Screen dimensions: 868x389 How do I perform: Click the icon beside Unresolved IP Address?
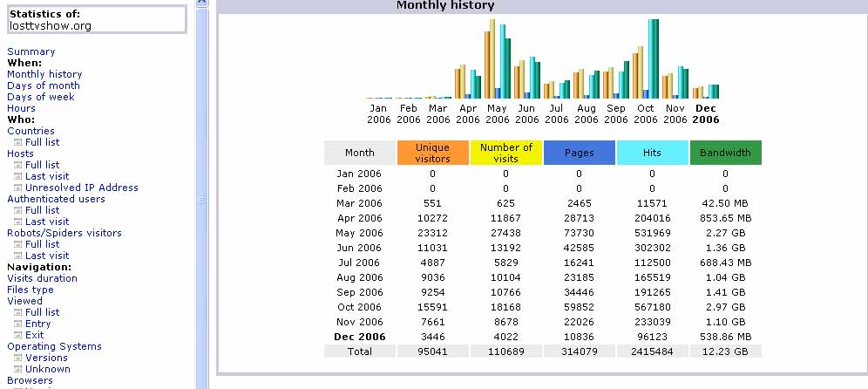[17, 188]
